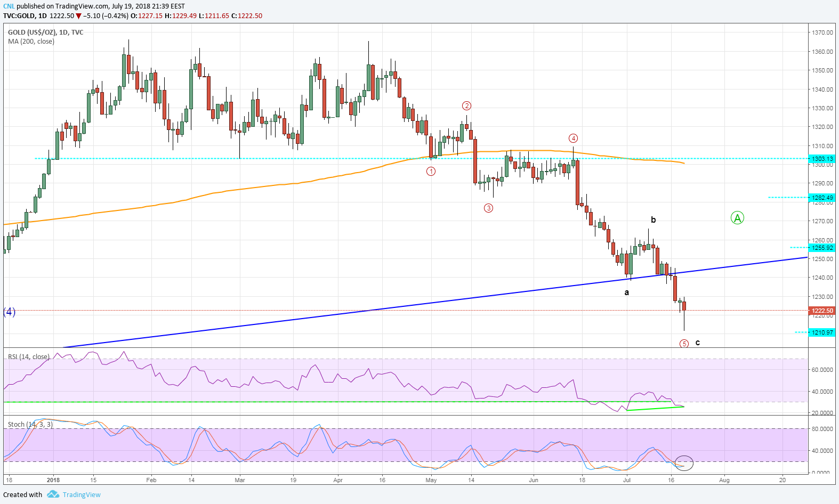This screenshot has width=839, height=504.
Task: Click the wave label 'c'
Action: point(698,343)
